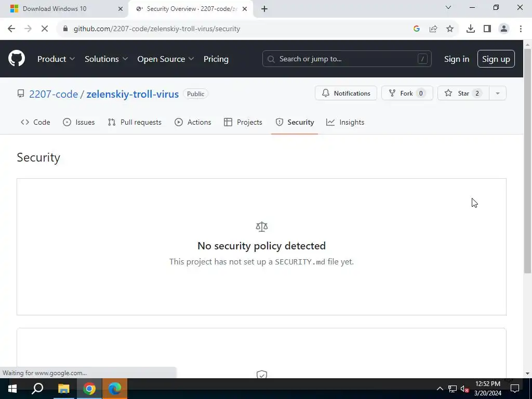532x399 pixels.
Task: Click the muted volume tray icon
Action: pos(465,389)
